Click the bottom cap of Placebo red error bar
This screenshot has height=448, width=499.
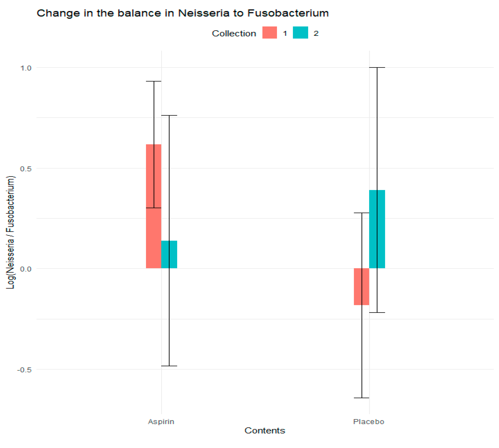(361, 398)
